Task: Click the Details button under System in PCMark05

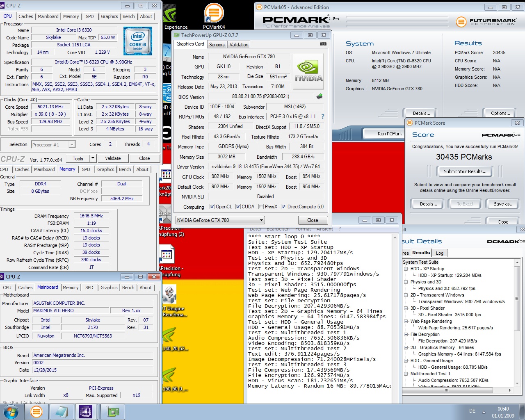Action: coord(421,113)
